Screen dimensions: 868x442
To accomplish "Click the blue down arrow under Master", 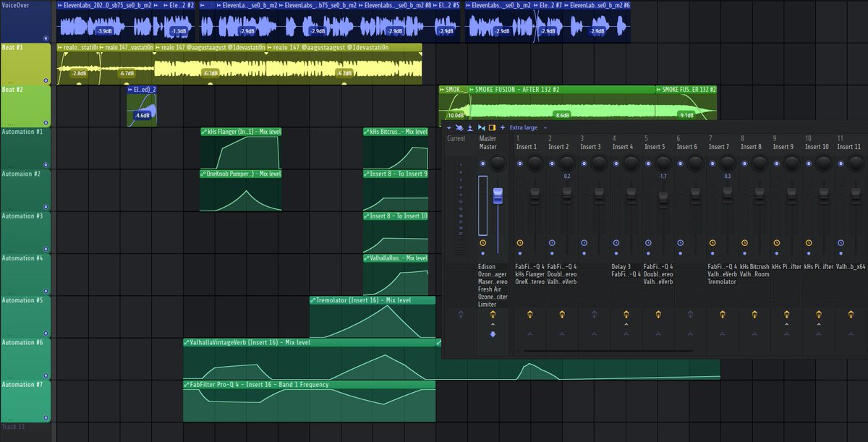I will (x=493, y=334).
